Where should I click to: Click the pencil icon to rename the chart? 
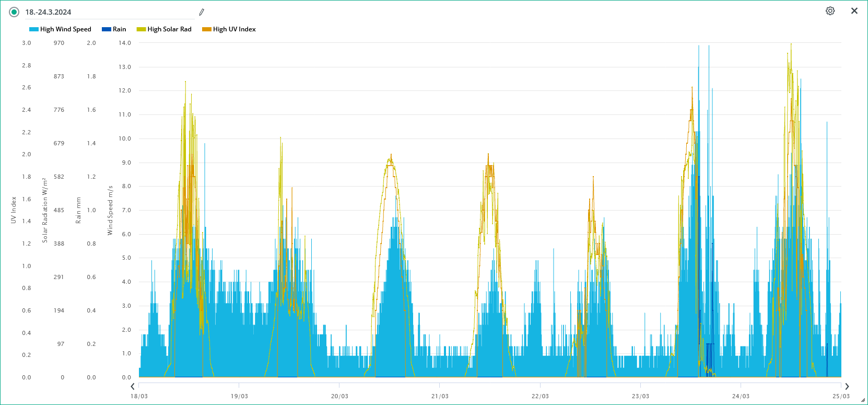pos(202,12)
